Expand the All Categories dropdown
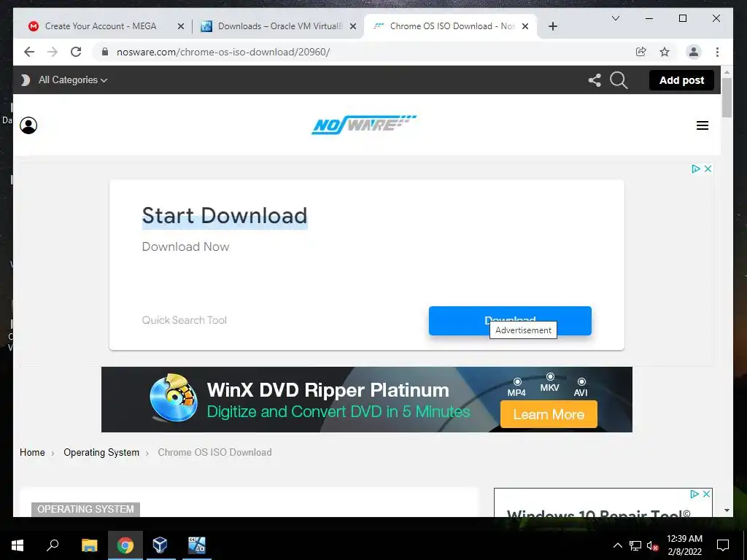The width and height of the screenshot is (747, 560). (73, 80)
